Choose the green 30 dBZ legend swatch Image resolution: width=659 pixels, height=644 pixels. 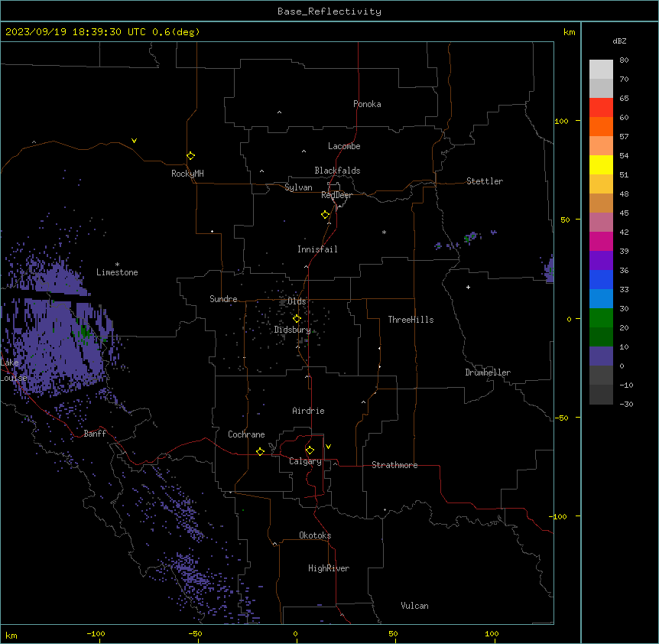[601, 318]
